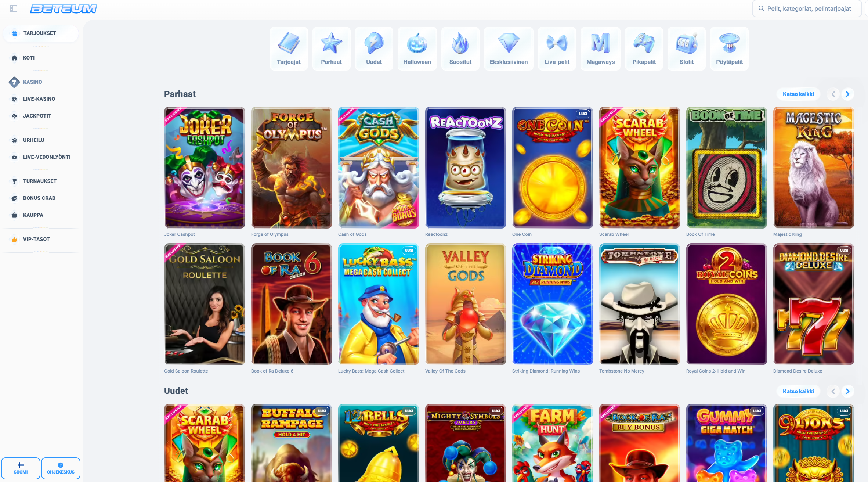Click the Kasino seven diamond icon
868x482 pixels.
coord(14,82)
